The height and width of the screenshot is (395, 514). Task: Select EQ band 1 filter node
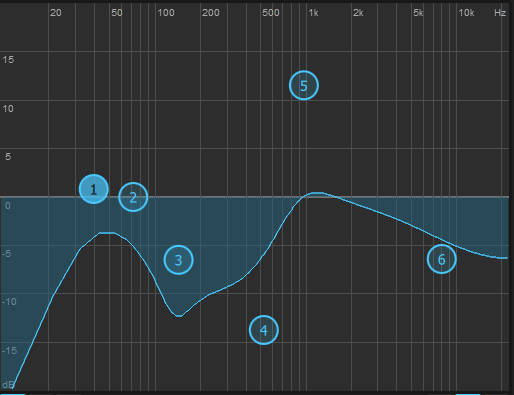(x=94, y=189)
